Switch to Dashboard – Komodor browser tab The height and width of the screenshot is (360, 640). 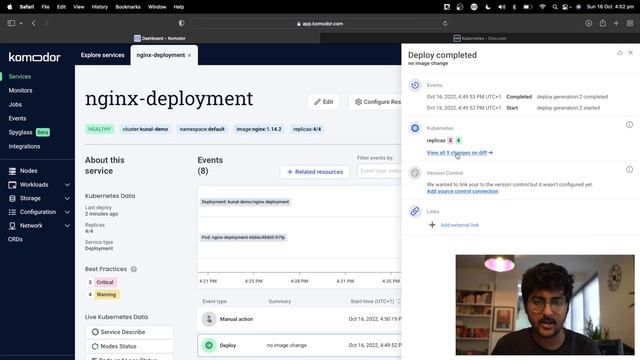160,38
